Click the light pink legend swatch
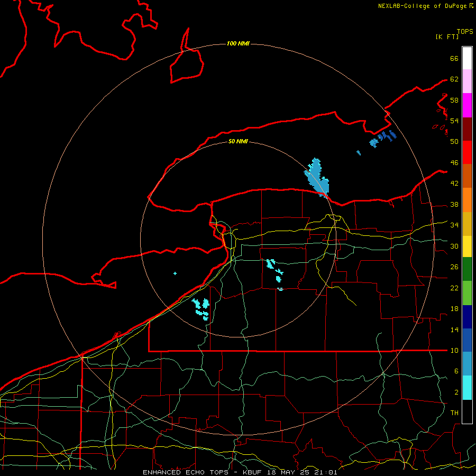This screenshot has height=476, width=476. point(467,81)
